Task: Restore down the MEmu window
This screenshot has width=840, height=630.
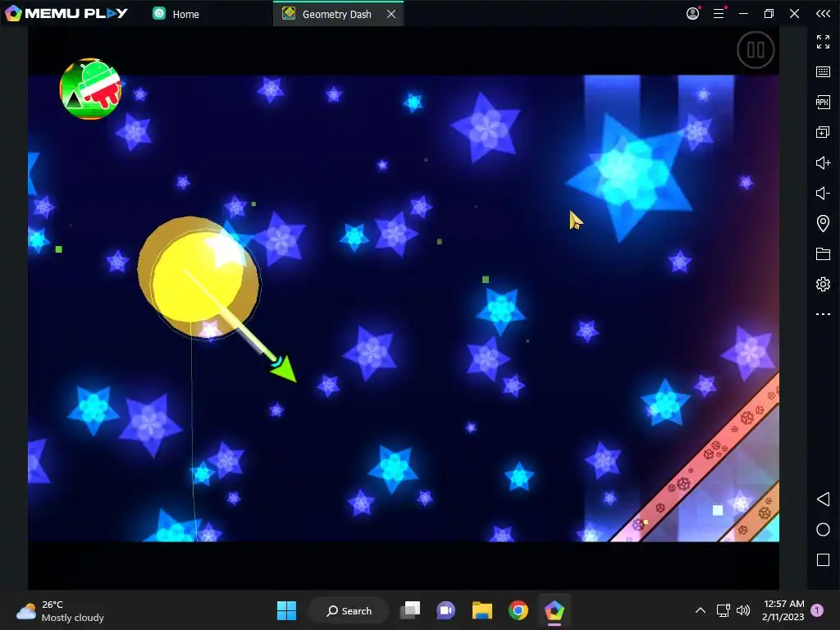Action: 769,13
